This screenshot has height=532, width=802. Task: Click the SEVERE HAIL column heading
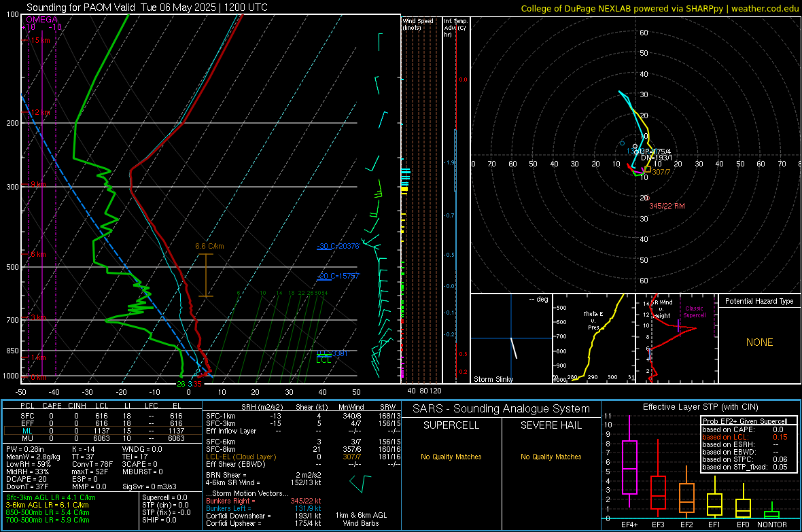pos(551,425)
